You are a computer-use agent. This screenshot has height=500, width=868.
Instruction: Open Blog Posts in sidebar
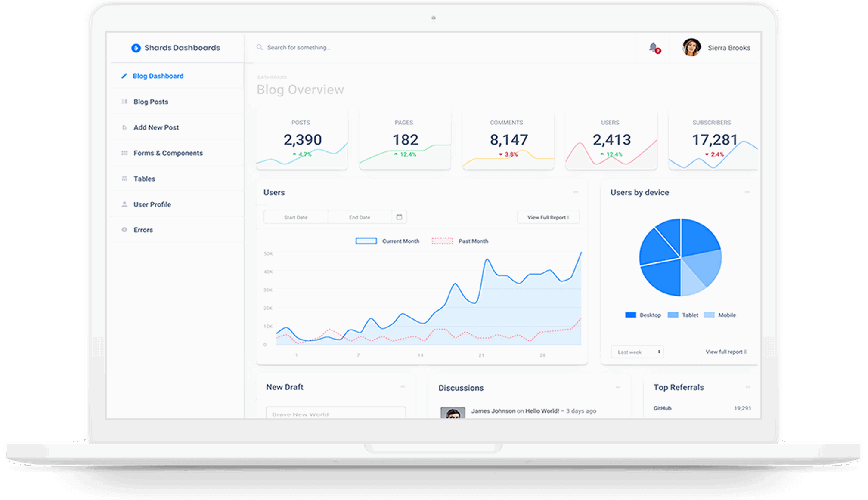pos(151,102)
